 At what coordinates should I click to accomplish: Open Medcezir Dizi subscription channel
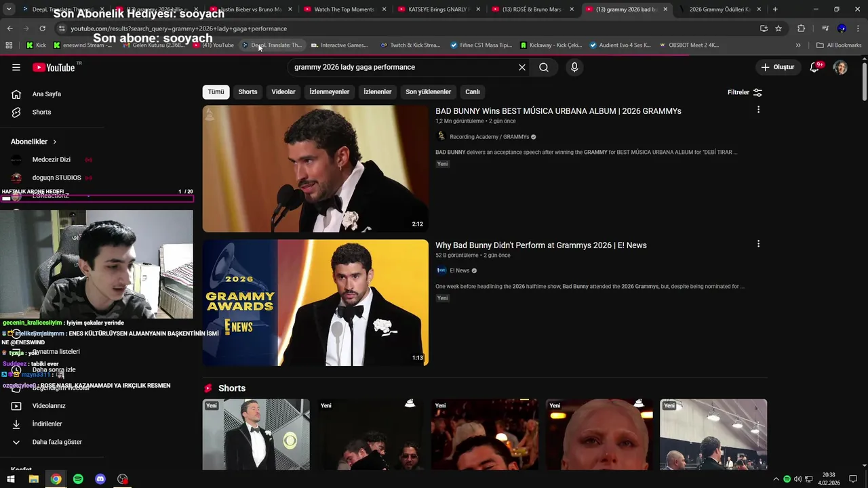click(x=51, y=160)
